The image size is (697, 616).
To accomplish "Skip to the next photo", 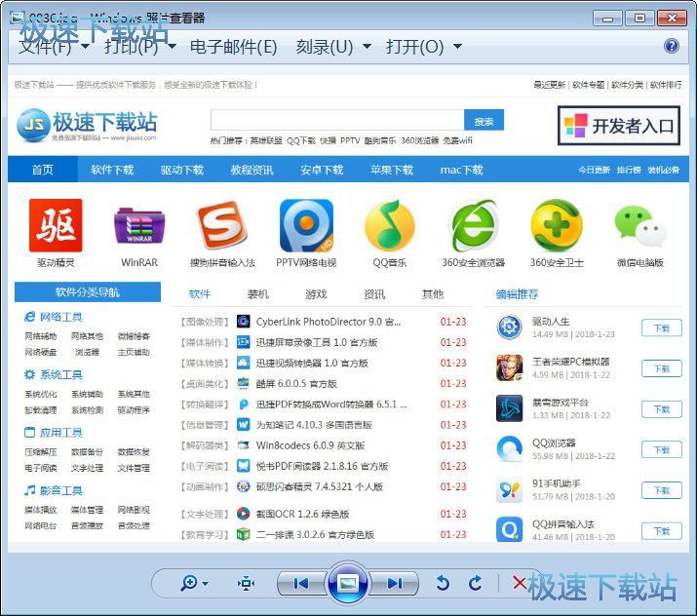I will point(394,583).
